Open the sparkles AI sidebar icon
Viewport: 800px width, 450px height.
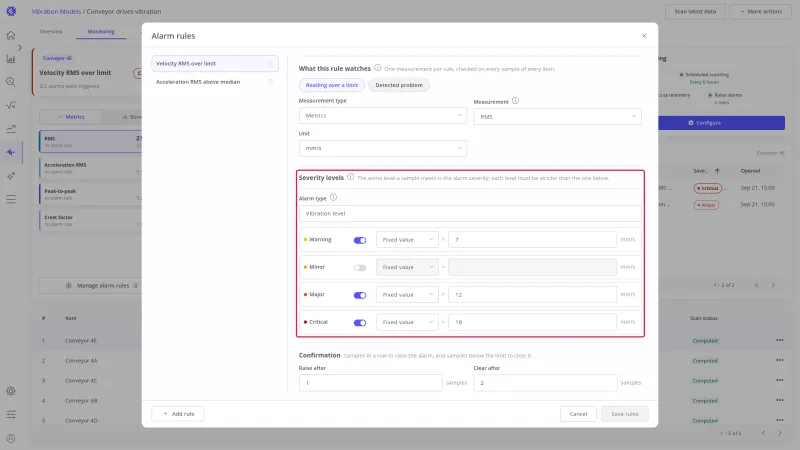[x=11, y=176]
